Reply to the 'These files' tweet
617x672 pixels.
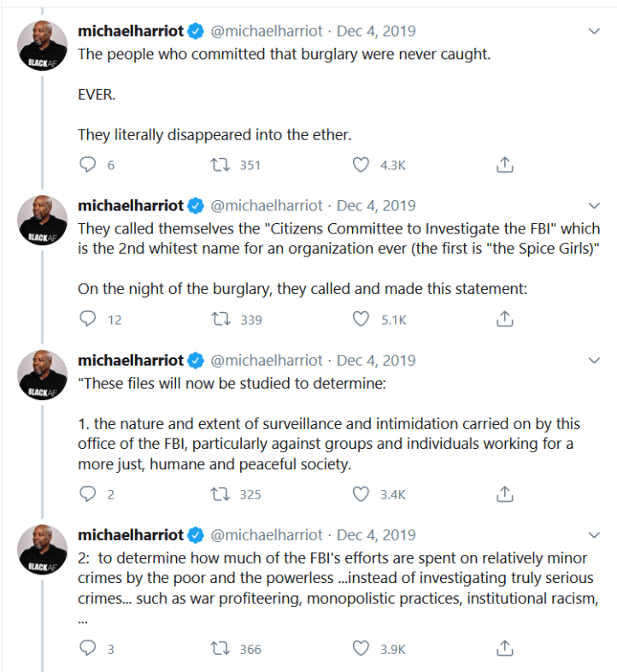[x=87, y=493]
